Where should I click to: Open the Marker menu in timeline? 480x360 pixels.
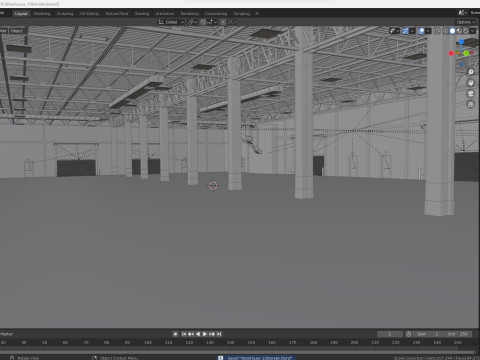[x=7, y=334]
